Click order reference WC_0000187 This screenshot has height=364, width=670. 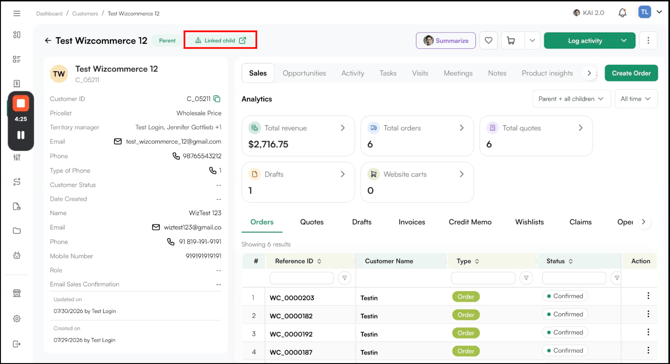[291, 352]
